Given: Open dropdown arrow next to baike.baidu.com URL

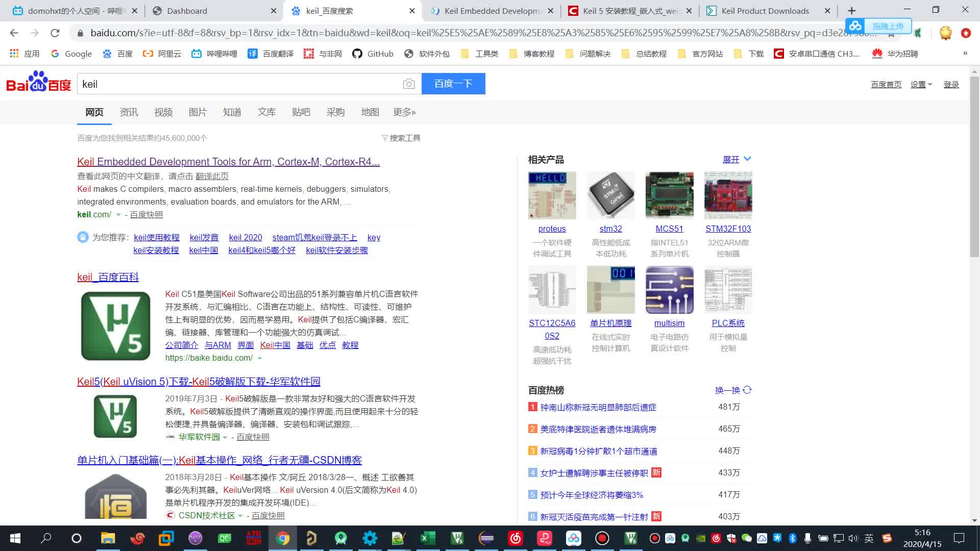Looking at the screenshot, I should tap(260, 358).
